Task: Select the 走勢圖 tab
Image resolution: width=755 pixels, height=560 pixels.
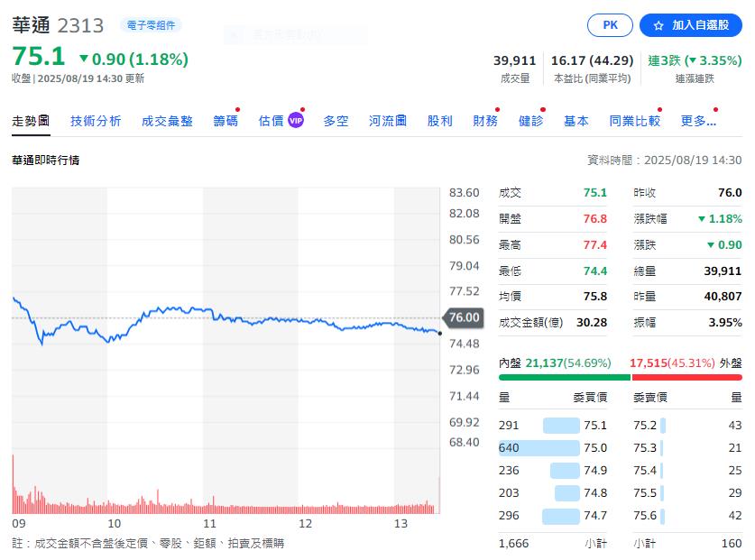Action: point(31,120)
